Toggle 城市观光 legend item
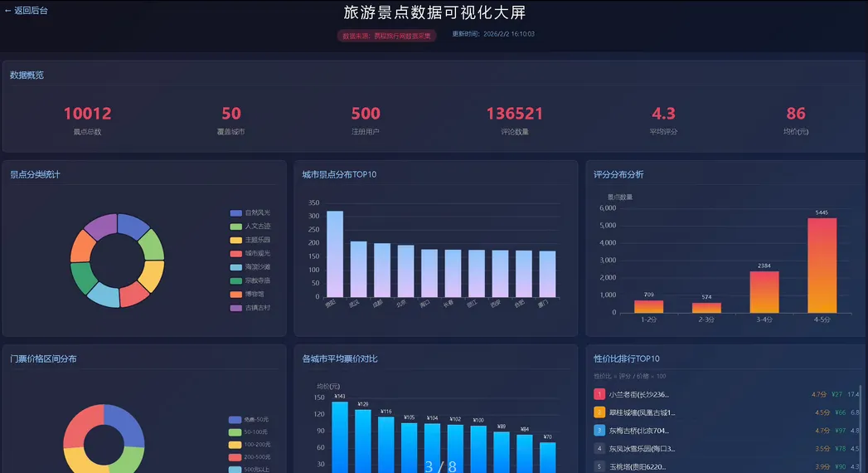This screenshot has width=868, height=473. pyautogui.click(x=250, y=253)
